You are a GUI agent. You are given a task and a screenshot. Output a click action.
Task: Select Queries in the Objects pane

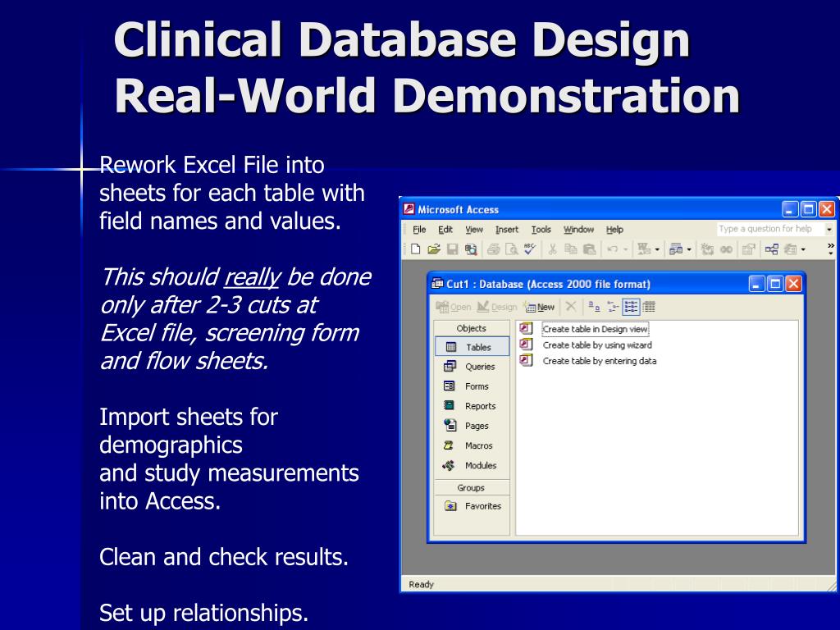click(x=472, y=367)
